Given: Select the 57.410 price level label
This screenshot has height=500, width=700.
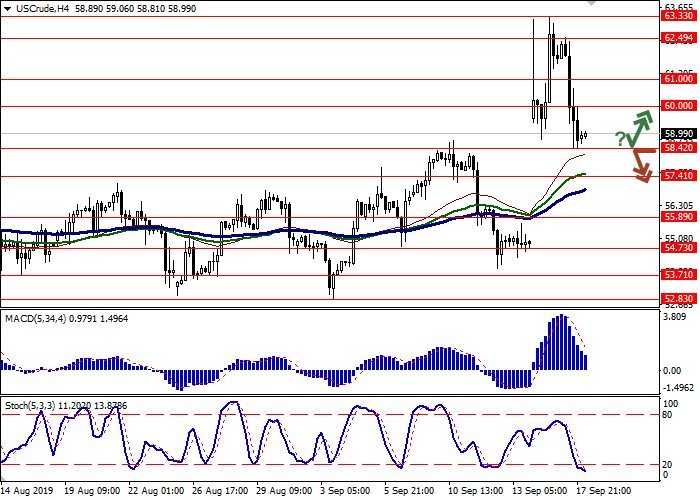Looking at the screenshot, I should (678, 176).
